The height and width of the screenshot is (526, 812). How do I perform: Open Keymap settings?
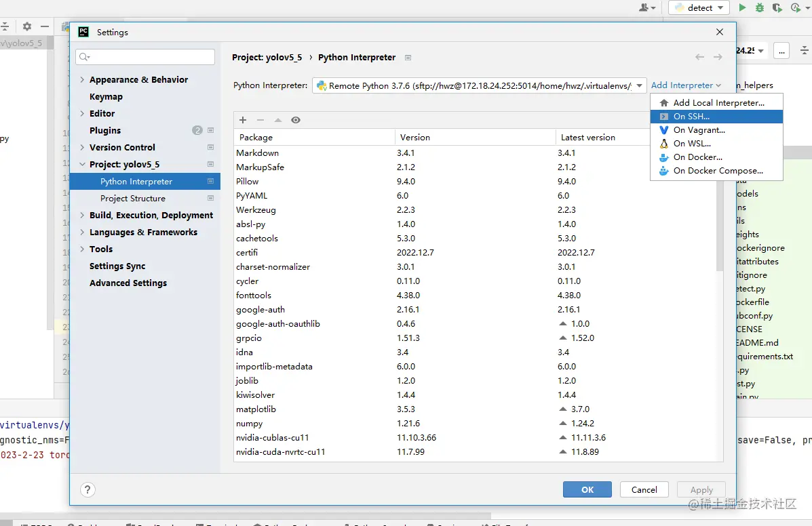point(106,97)
